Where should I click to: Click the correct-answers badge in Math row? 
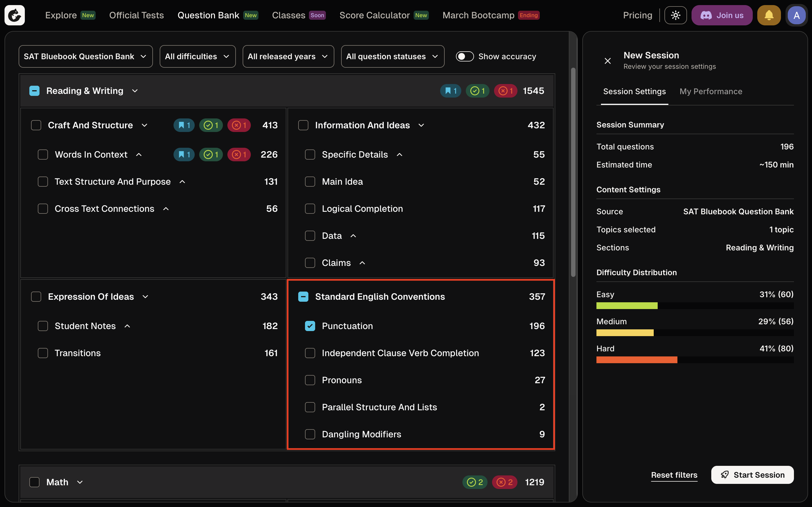tap(475, 482)
